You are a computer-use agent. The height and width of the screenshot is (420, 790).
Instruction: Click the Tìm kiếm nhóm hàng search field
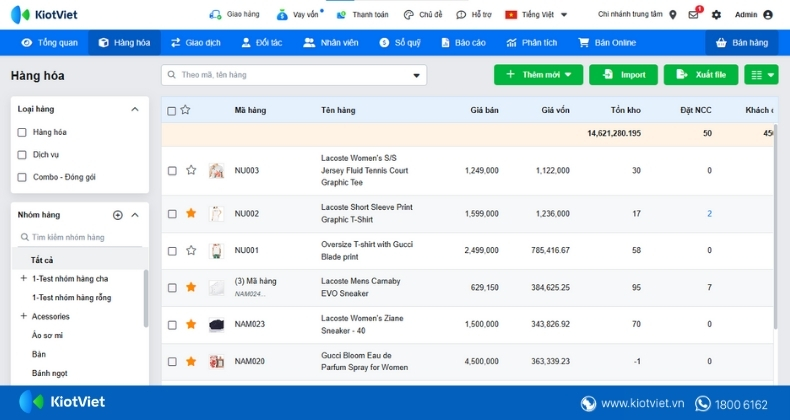(80, 237)
